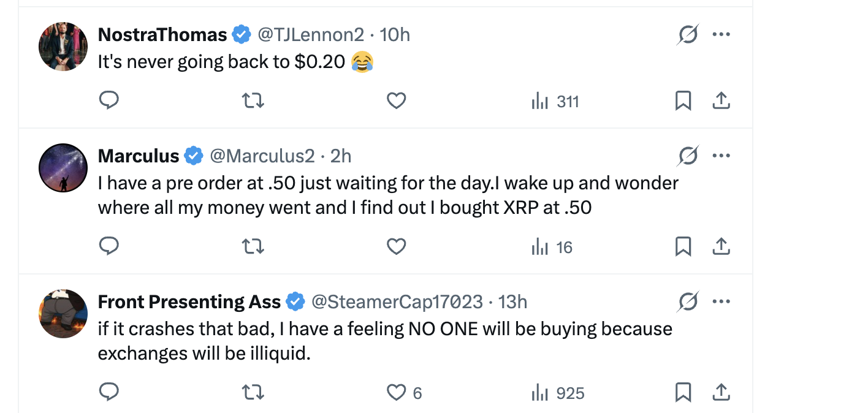Reply to Front Presenting Ass's tweet

pyautogui.click(x=109, y=392)
